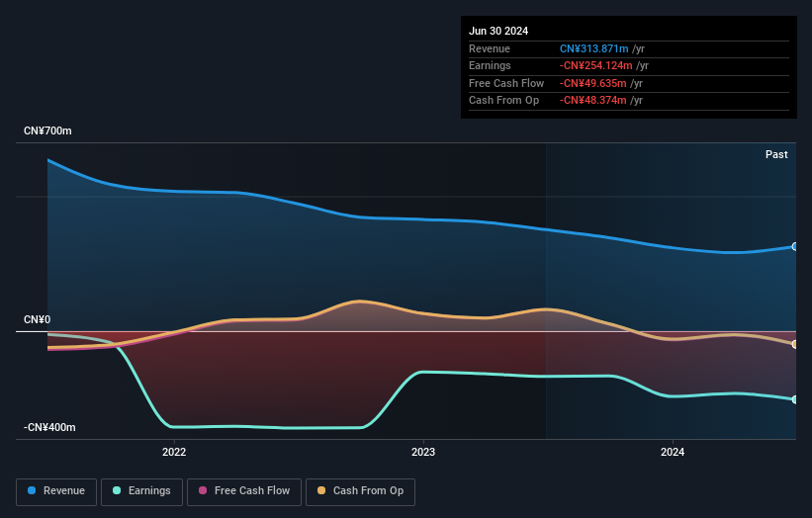Toggle the Earnings legend button

(x=141, y=491)
